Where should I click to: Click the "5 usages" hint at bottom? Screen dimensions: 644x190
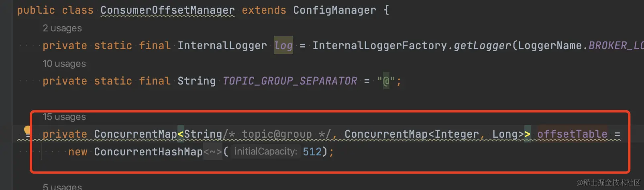pyautogui.click(x=62, y=186)
